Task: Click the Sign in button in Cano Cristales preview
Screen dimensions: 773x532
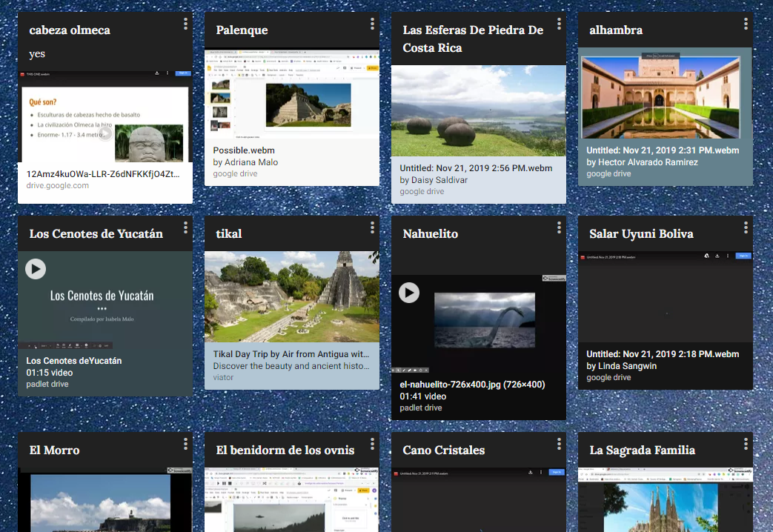Action: click(x=556, y=472)
